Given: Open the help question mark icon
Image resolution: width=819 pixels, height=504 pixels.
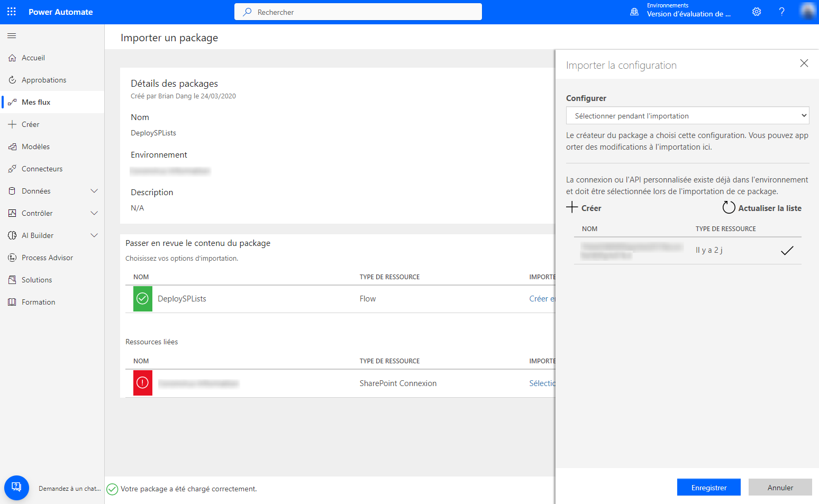Looking at the screenshot, I should [x=781, y=12].
